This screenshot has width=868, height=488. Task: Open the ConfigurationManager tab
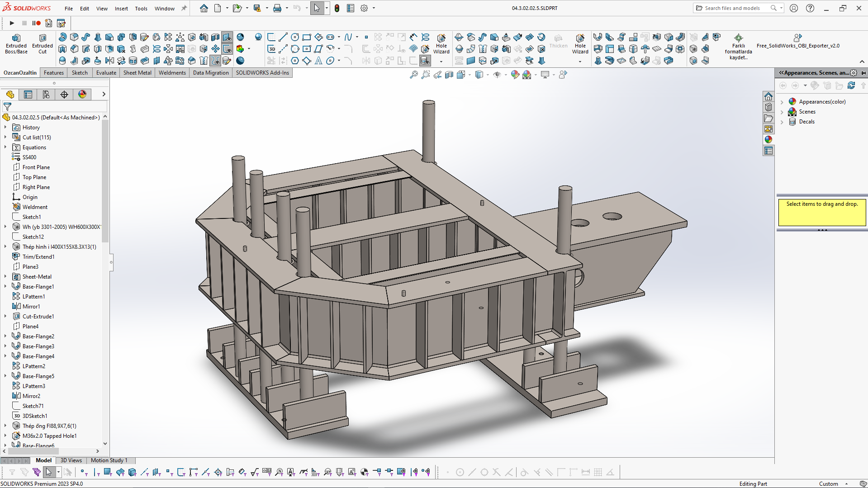point(46,95)
